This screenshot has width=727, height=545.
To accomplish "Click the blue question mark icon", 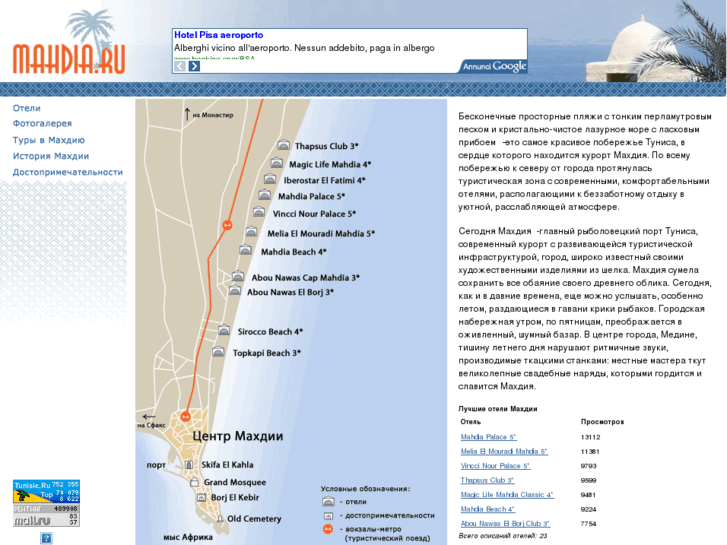I will (x=46, y=538).
